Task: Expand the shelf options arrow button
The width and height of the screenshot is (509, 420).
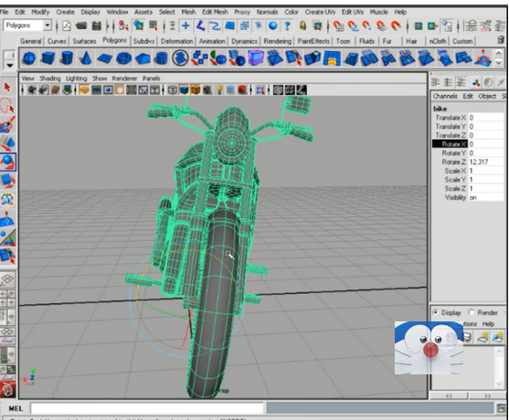Action: click(x=10, y=65)
